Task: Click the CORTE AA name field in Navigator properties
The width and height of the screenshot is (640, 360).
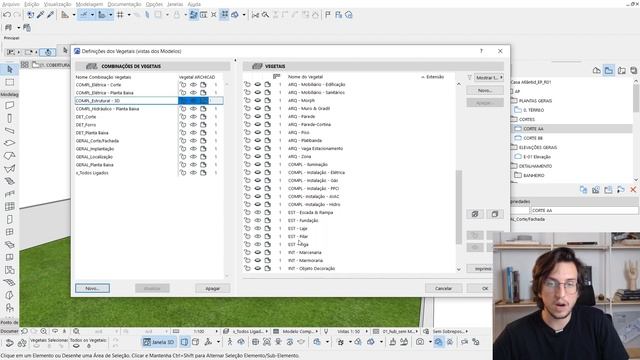Action: (x=584, y=210)
